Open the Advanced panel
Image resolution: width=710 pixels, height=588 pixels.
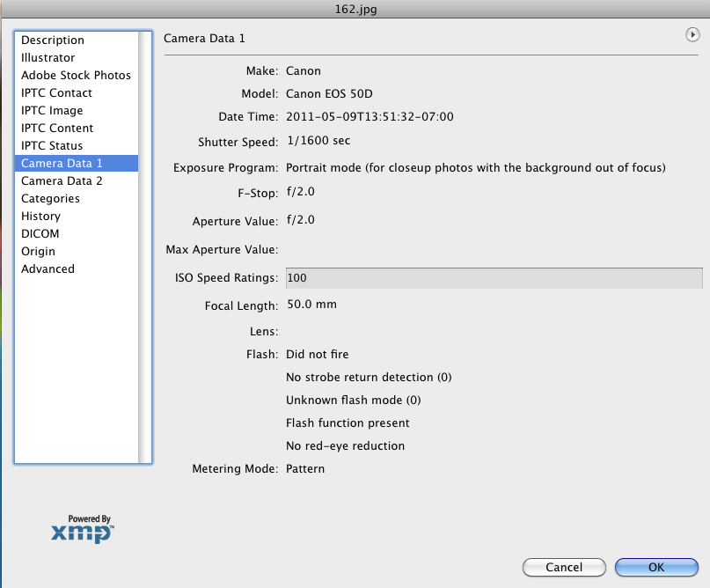click(48, 269)
